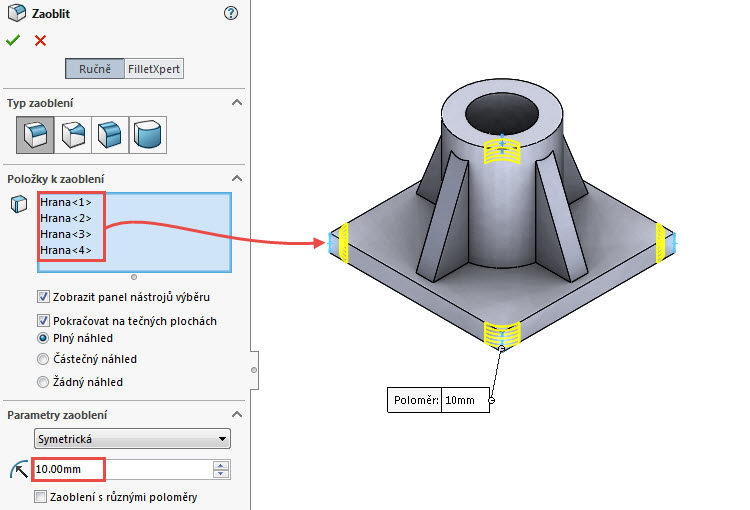This screenshot has height=510, width=750.
Task: Click the radius icon beside 10.00mm field
Action: tap(19, 469)
